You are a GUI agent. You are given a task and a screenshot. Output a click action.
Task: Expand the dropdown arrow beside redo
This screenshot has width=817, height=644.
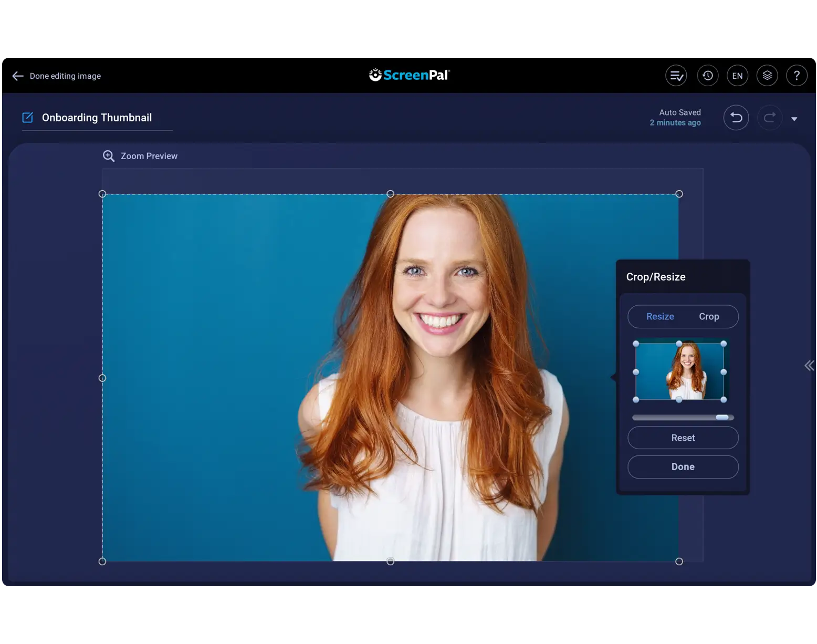click(x=794, y=119)
